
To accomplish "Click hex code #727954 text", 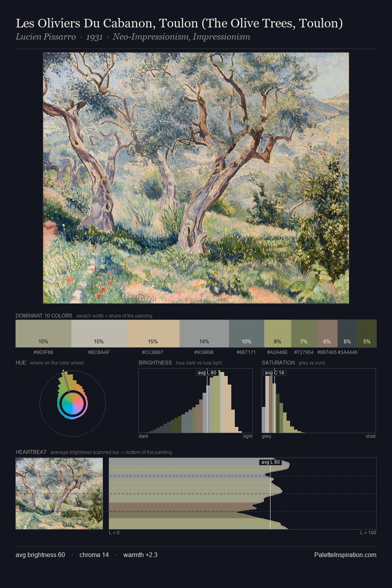I will tap(304, 352).
